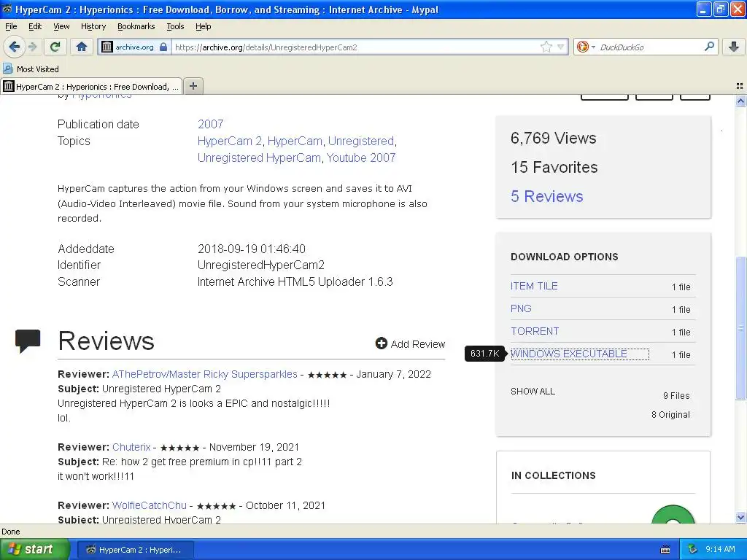Open the Bookmarks menu
This screenshot has height=560, width=747.
pyautogui.click(x=136, y=26)
